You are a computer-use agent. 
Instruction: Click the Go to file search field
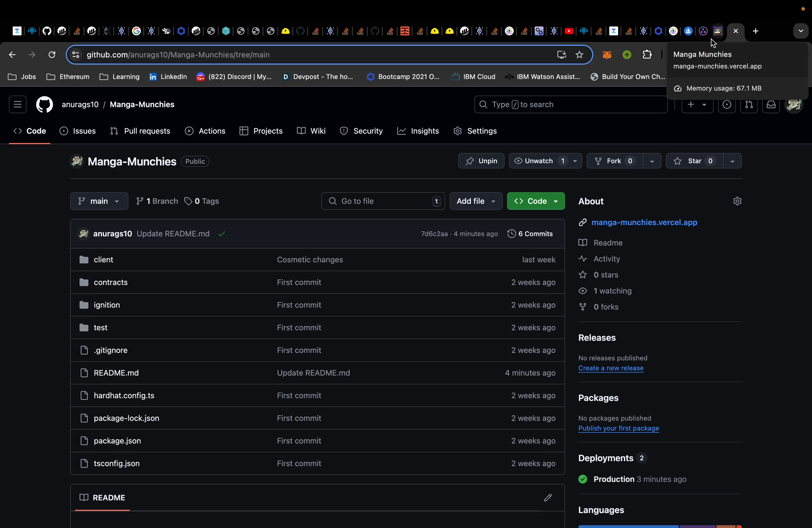(383, 201)
